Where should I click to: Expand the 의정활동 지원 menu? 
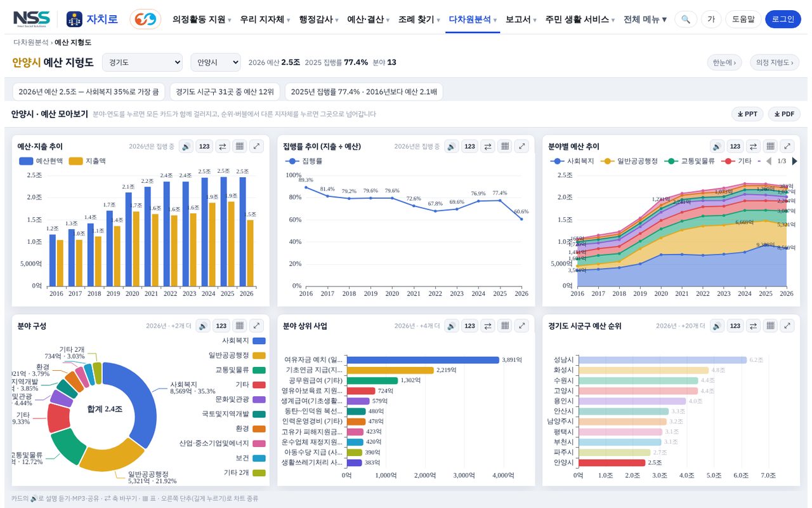[202, 19]
